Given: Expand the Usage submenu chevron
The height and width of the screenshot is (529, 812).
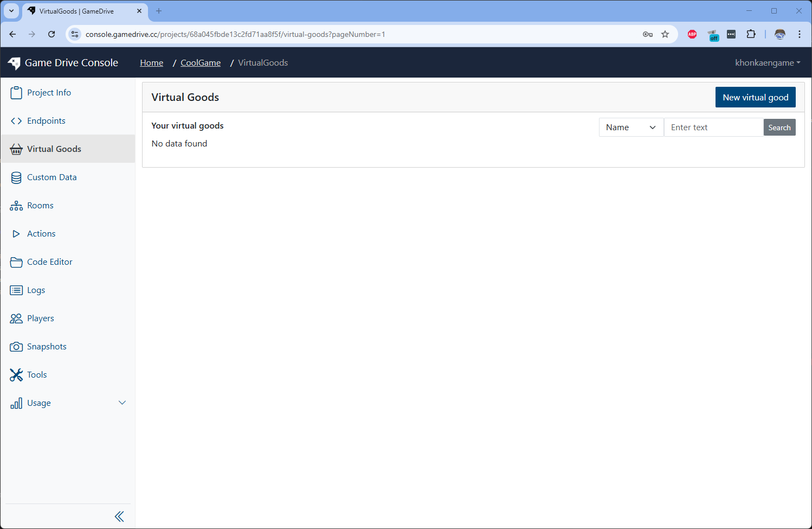Looking at the screenshot, I should pyautogui.click(x=122, y=403).
